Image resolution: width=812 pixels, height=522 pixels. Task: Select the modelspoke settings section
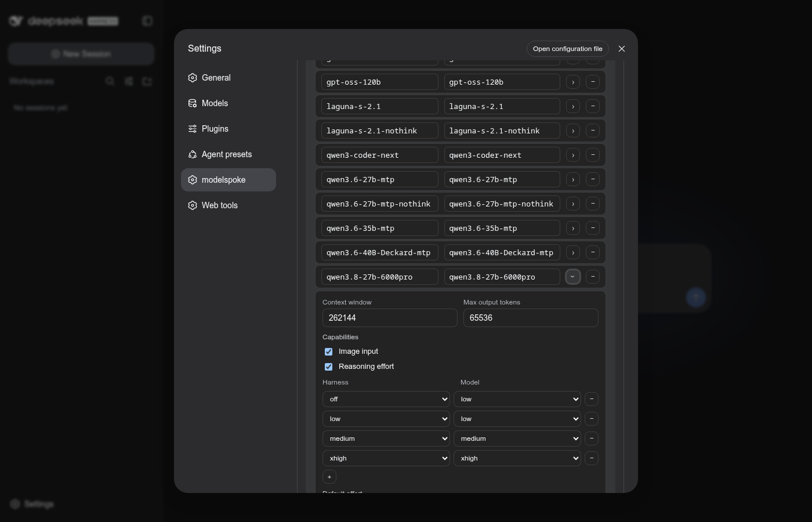pos(229,180)
